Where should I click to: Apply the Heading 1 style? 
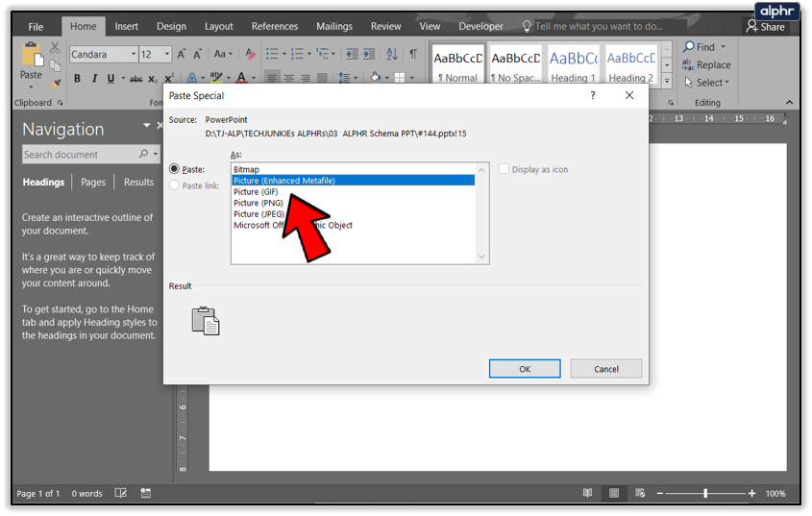click(573, 65)
